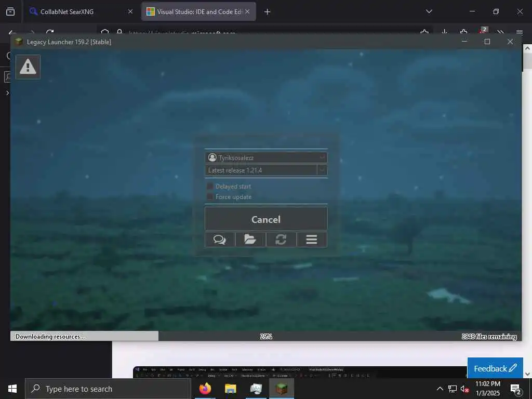The image size is (532, 399).
Task: Open the warning notification icon in Legacy Launcher
Action: 28,67
